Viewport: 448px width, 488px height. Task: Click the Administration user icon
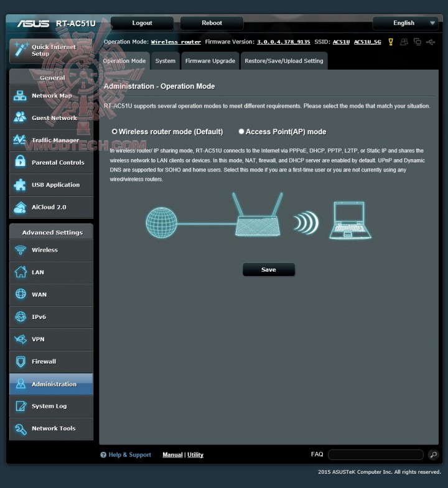(21, 384)
